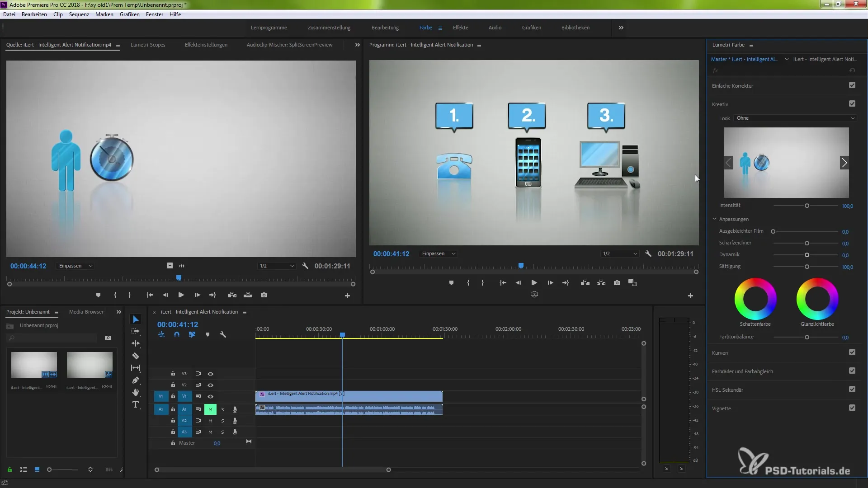Show more workspaces via double chevron
This screenshot has width=868, height=488.
621,28
